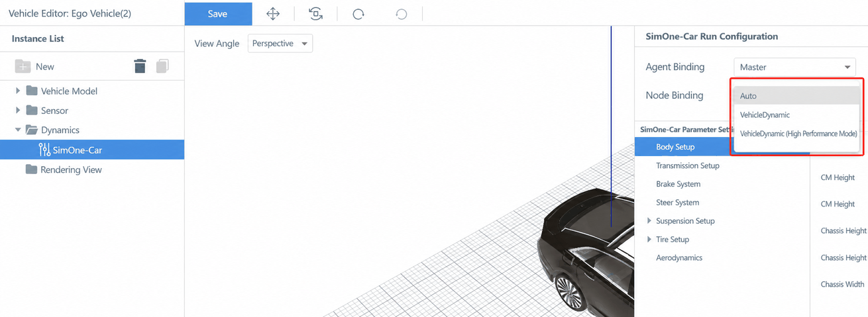This screenshot has height=317, width=868.
Task: Choose VehicleDynamic (High Performance Mode) option
Action: 797,134
